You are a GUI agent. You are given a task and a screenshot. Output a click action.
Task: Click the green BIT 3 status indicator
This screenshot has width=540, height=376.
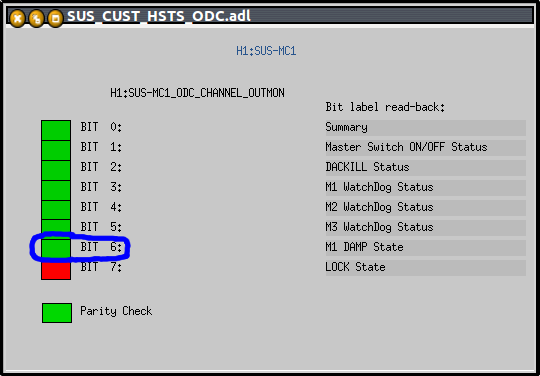click(56, 190)
